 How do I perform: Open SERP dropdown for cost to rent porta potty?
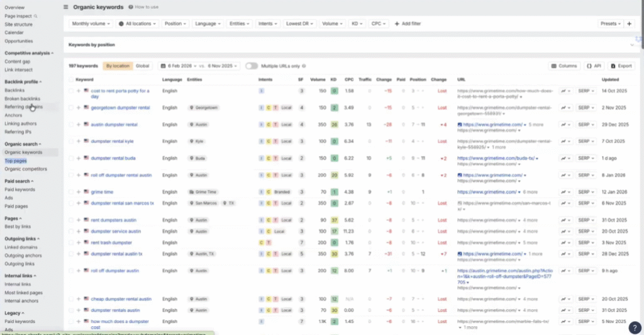[x=586, y=91]
